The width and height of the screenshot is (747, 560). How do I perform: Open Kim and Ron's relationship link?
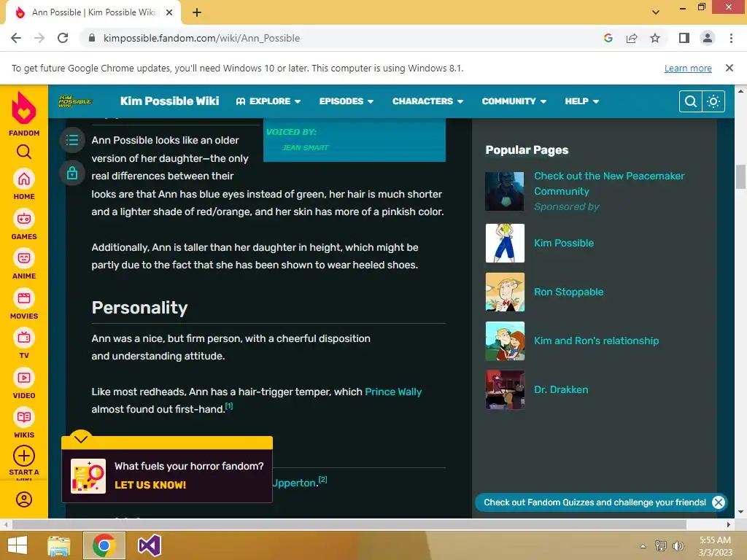(x=597, y=341)
